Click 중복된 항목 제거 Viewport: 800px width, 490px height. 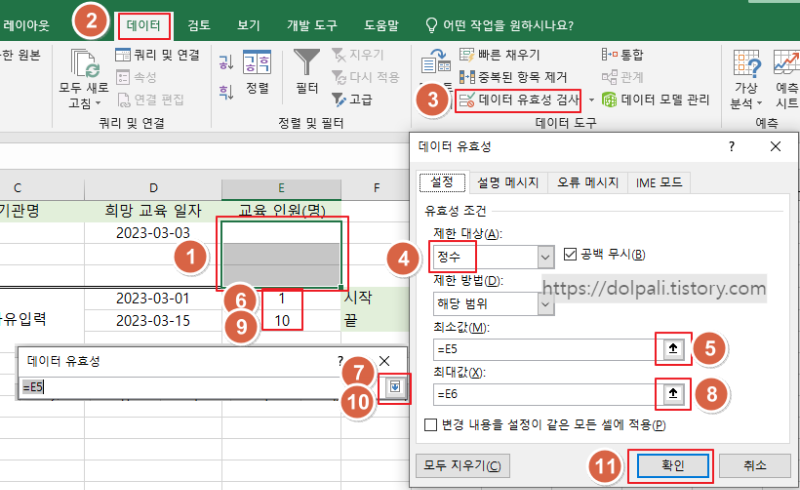[513, 77]
